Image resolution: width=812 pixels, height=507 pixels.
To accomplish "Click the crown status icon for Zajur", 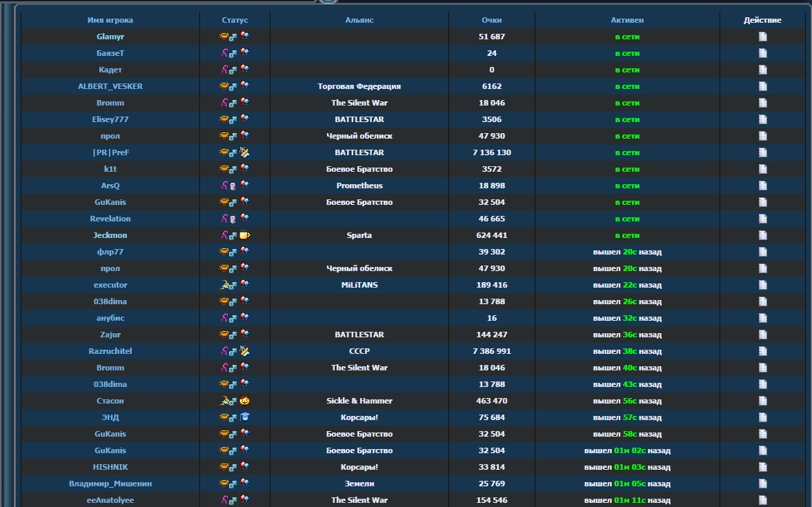I will pos(224,335).
